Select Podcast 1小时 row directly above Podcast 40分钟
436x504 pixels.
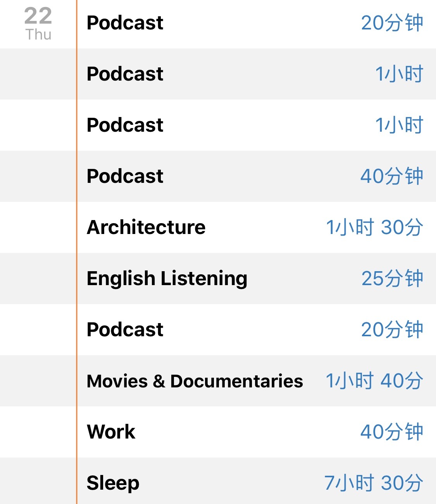coord(125,125)
